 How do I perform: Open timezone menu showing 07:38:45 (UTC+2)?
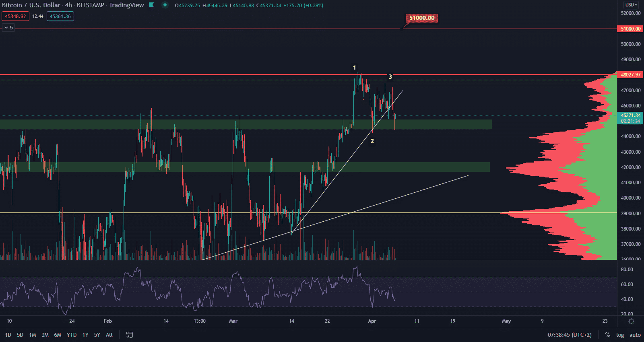tap(570, 335)
